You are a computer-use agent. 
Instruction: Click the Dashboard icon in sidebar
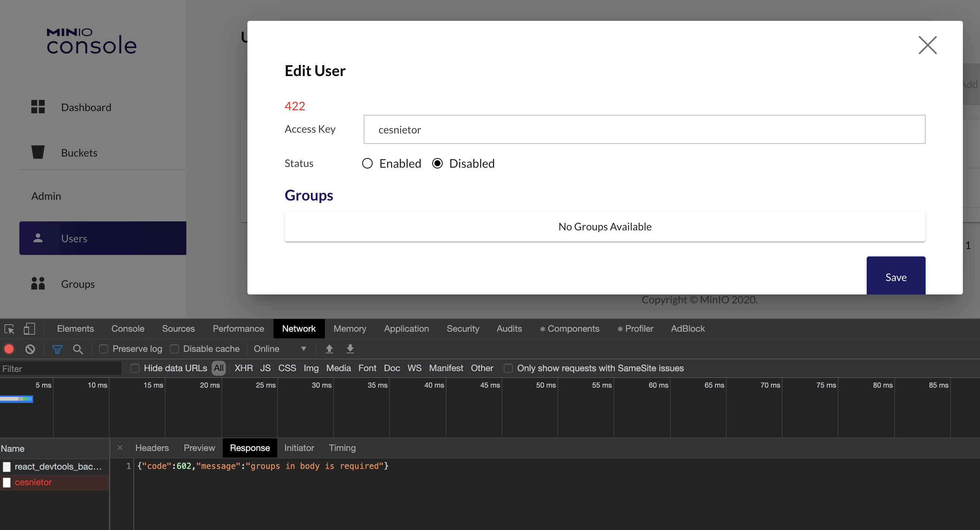click(x=38, y=106)
